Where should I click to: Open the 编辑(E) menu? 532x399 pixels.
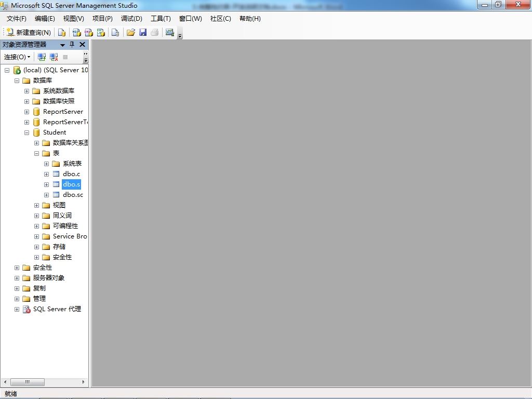tap(45, 19)
